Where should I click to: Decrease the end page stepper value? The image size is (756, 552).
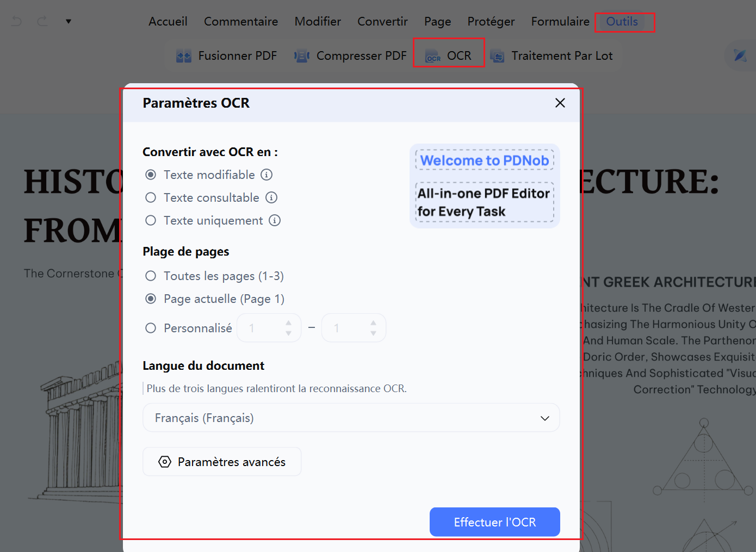[x=374, y=333]
